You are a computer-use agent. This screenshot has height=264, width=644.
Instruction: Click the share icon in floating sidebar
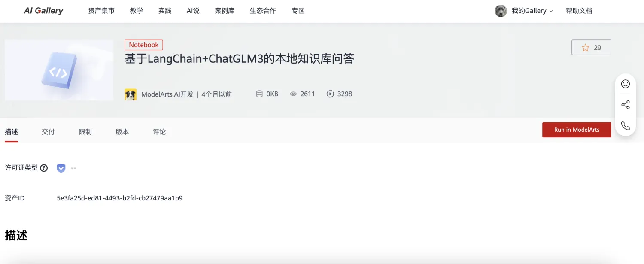click(x=626, y=105)
